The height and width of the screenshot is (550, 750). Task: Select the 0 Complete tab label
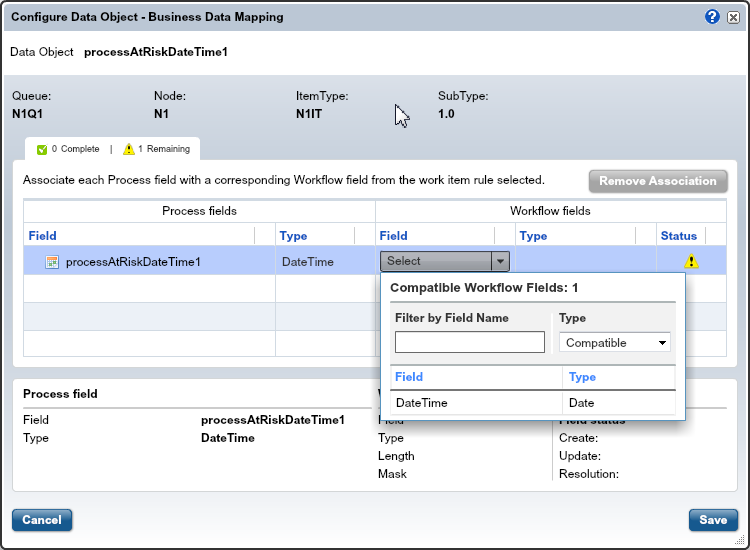pyautogui.click(x=76, y=149)
